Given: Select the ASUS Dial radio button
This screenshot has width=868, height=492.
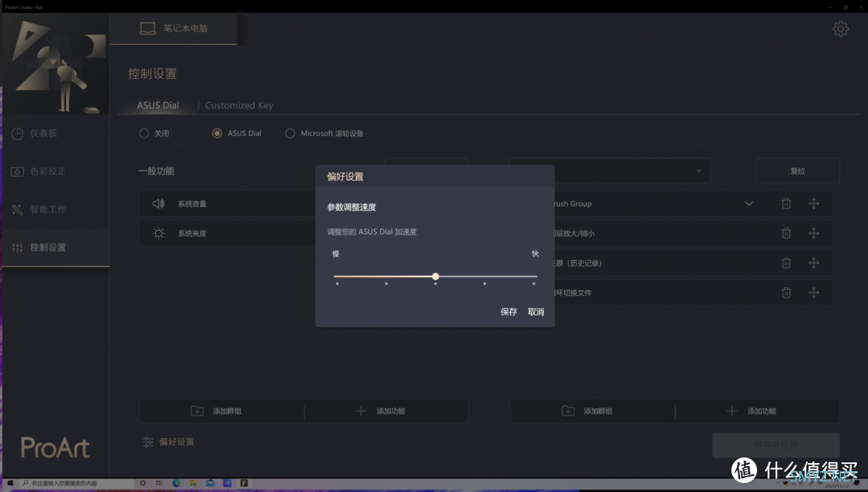Looking at the screenshot, I should (217, 133).
